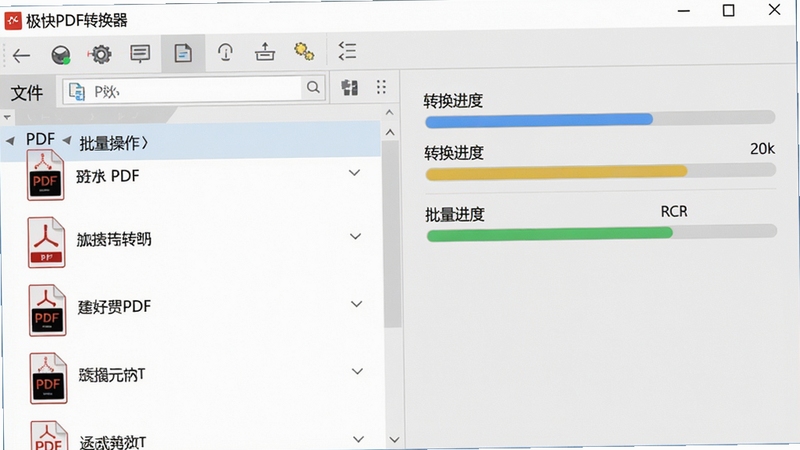Click the comment note toolbar icon
The height and width of the screenshot is (450, 800).
140,53
